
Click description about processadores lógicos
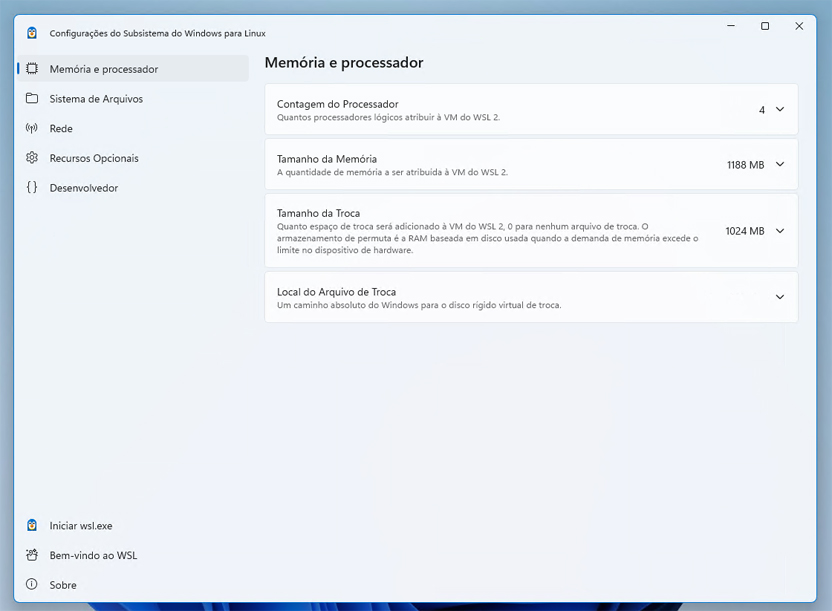[x=388, y=117]
